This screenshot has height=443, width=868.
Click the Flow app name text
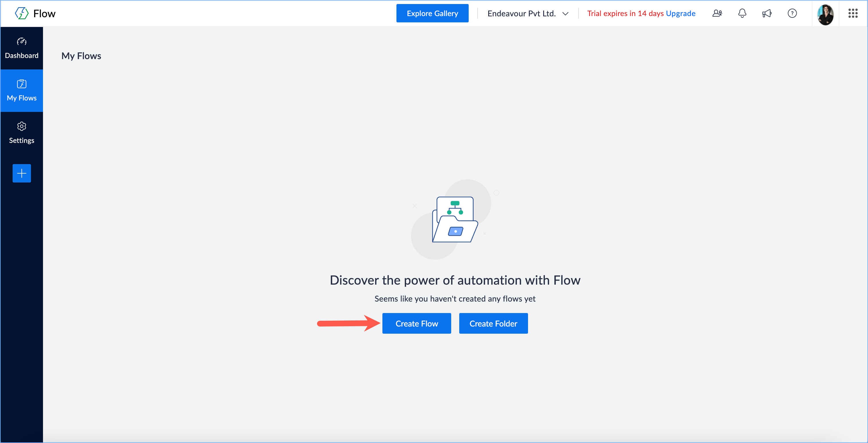coord(44,13)
